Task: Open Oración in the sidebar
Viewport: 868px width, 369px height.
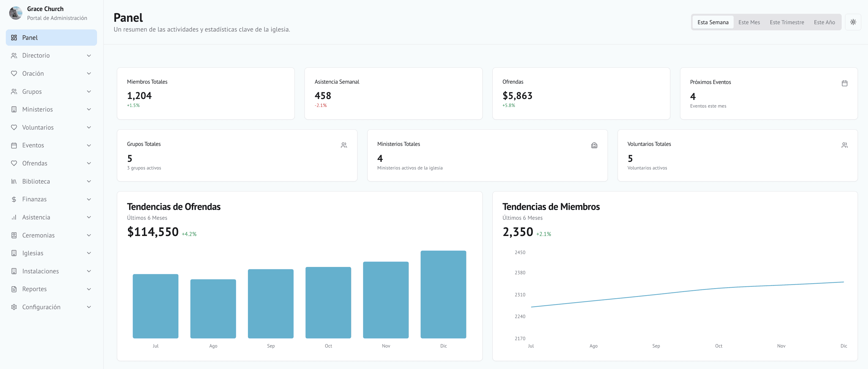Action: 33,74
